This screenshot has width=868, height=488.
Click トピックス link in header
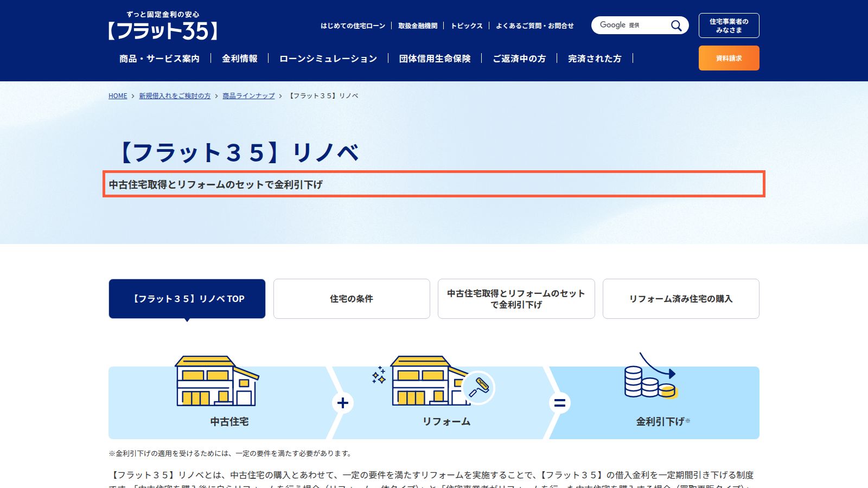pos(467,25)
